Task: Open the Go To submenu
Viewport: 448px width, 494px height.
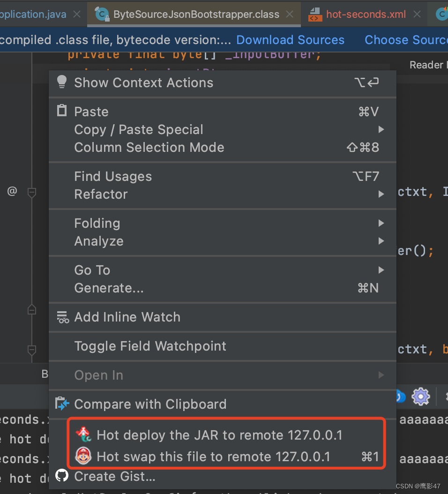Action: pos(92,270)
